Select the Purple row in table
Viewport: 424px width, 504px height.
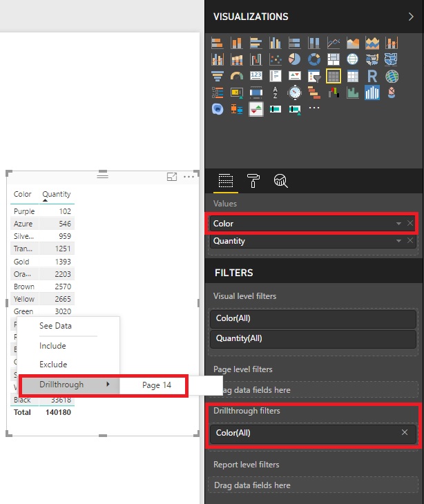pyautogui.click(x=42, y=211)
